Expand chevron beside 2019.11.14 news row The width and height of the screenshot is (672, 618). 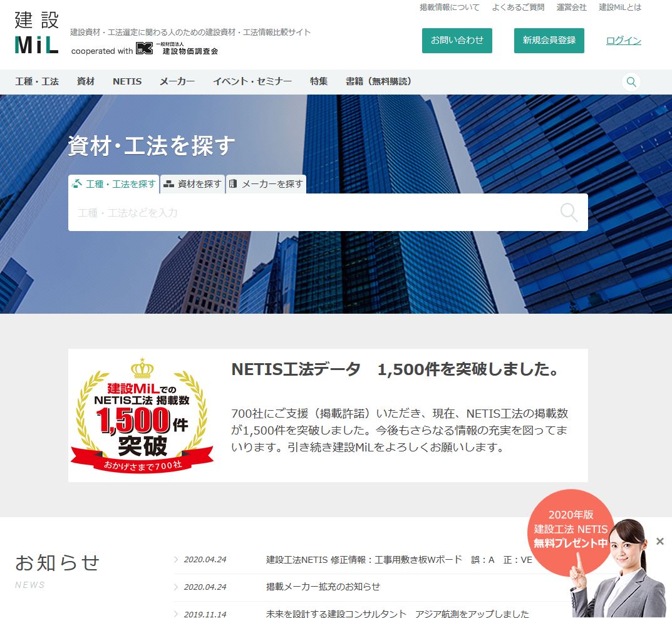176,614
